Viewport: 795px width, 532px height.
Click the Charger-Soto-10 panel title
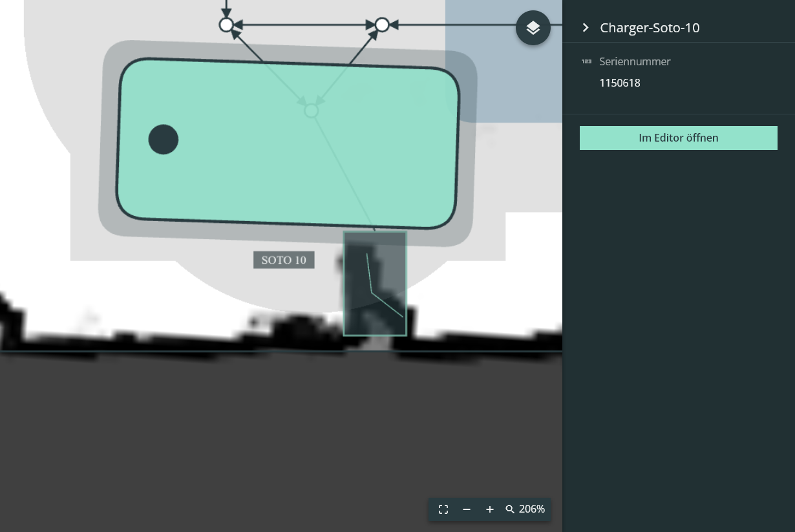click(650, 27)
